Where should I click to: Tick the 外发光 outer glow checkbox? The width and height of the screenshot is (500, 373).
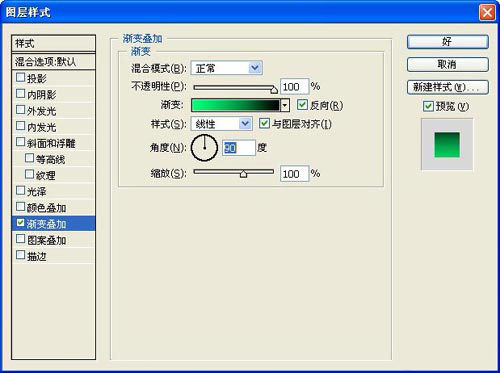point(20,110)
